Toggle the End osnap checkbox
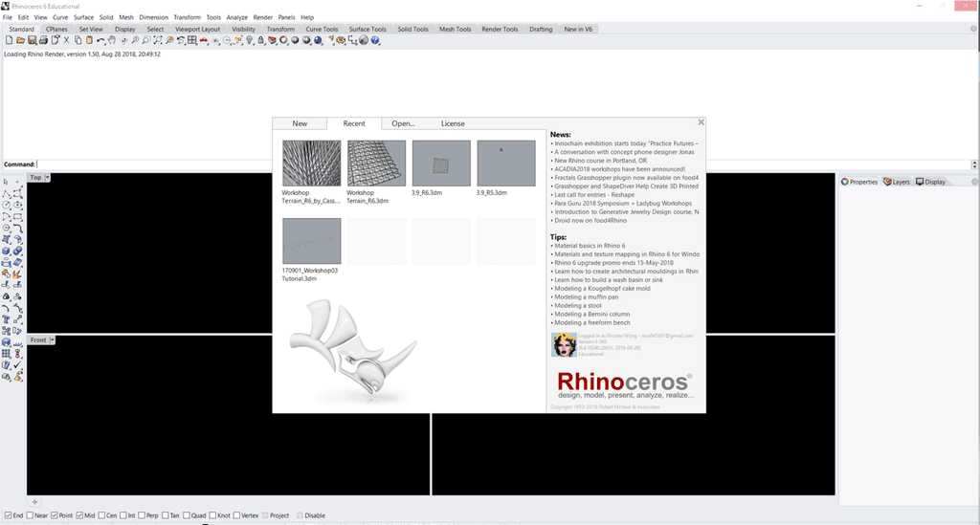980x525 pixels. [8, 515]
